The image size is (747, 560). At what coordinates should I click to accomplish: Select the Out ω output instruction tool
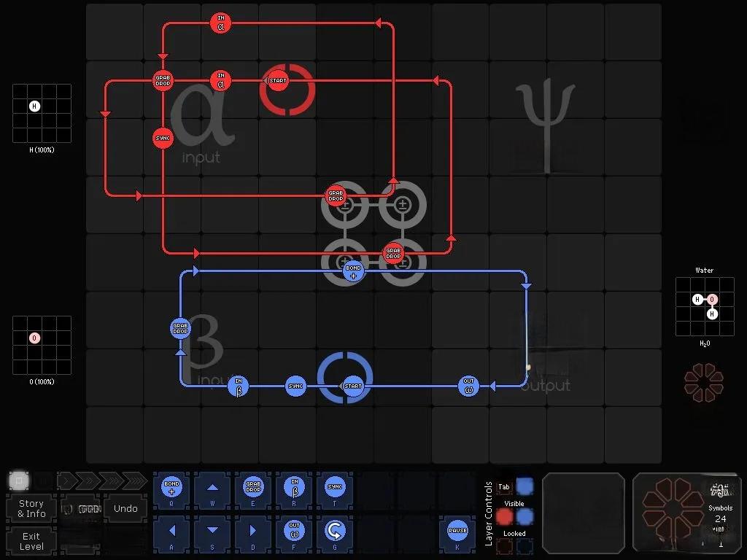pos(294,529)
